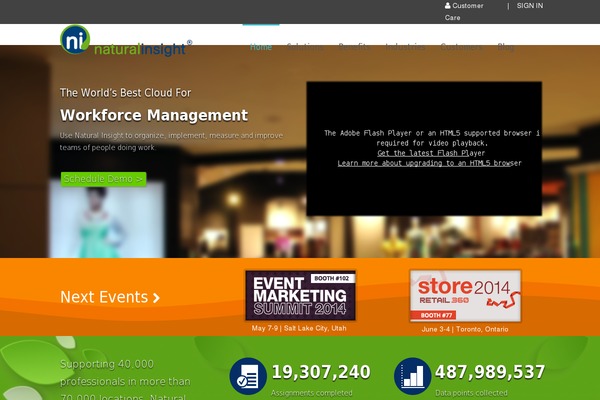
Task: Open the Event Marketing Summit 2014 banner
Action: coord(300,295)
